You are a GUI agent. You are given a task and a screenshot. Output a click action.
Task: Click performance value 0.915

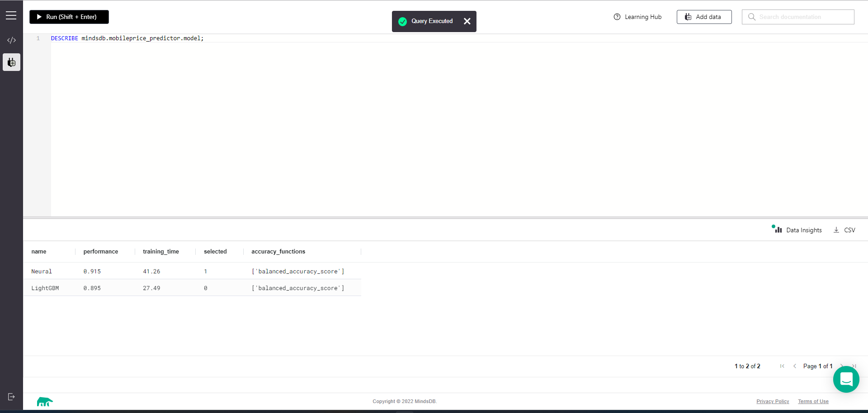point(92,272)
